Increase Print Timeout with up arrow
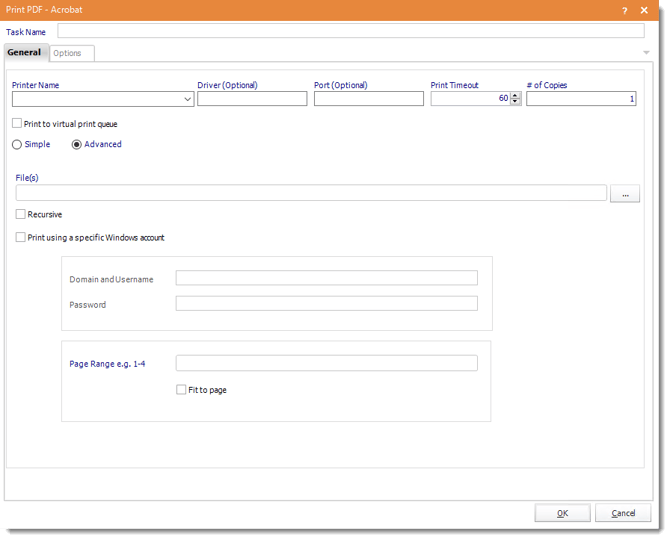670x540 pixels. tap(516, 95)
